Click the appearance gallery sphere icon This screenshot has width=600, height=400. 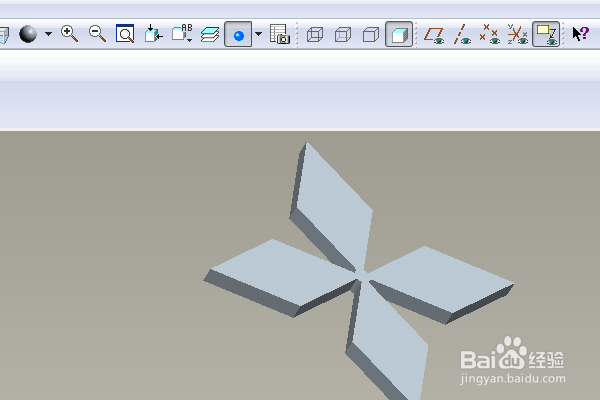[x=28, y=34]
